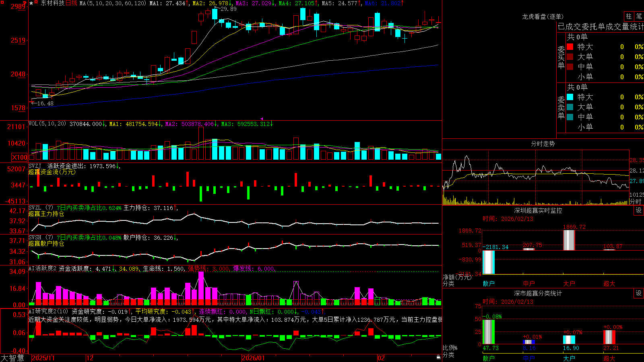The width and height of the screenshot is (644, 362).
Task: Click the 超赢资金流(万元) label
Action: (52, 172)
